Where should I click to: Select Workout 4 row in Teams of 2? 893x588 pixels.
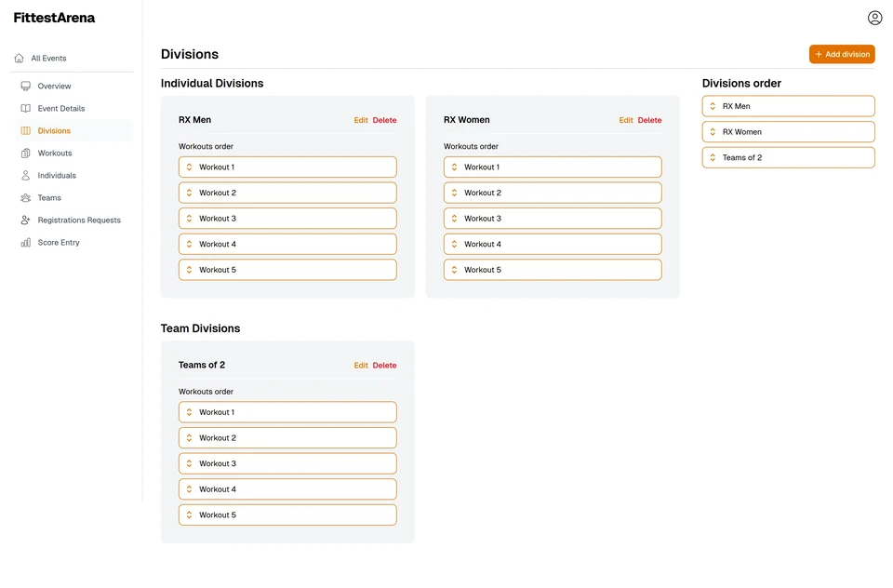pyautogui.click(x=287, y=489)
